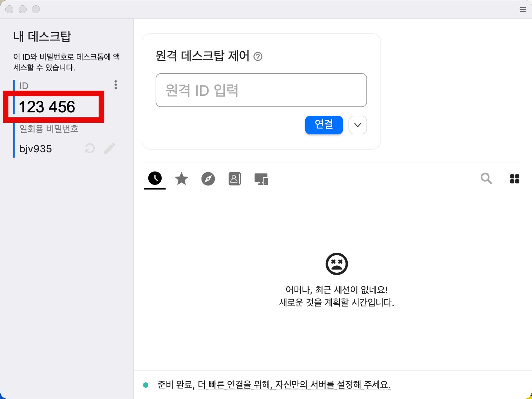This screenshot has height=399, width=532.
Task: Open the address book tab
Action: coord(234,179)
